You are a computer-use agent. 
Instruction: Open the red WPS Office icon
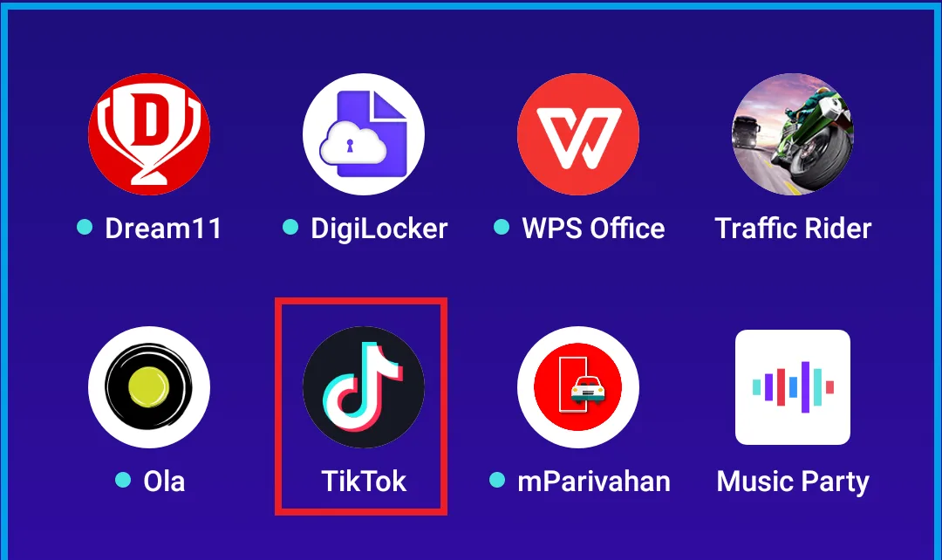(578, 134)
